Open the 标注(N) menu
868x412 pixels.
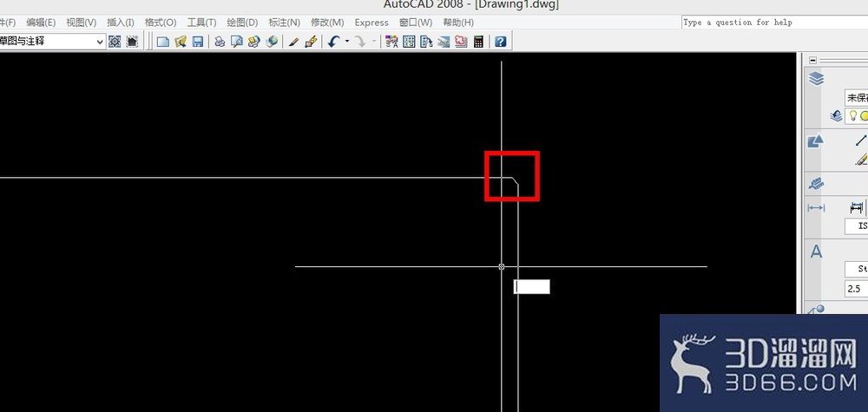(x=284, y=23)
